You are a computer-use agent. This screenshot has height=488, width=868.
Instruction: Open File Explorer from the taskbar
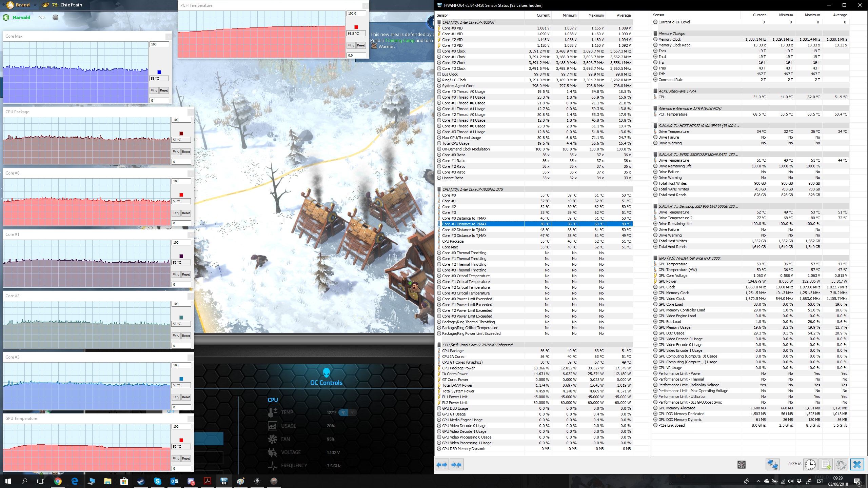pos(107,481)
